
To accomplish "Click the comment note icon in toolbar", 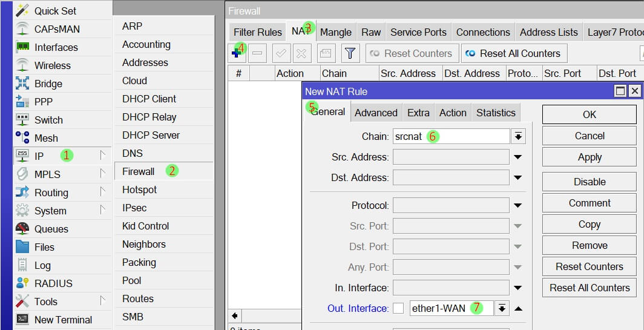I will (325, 53).
